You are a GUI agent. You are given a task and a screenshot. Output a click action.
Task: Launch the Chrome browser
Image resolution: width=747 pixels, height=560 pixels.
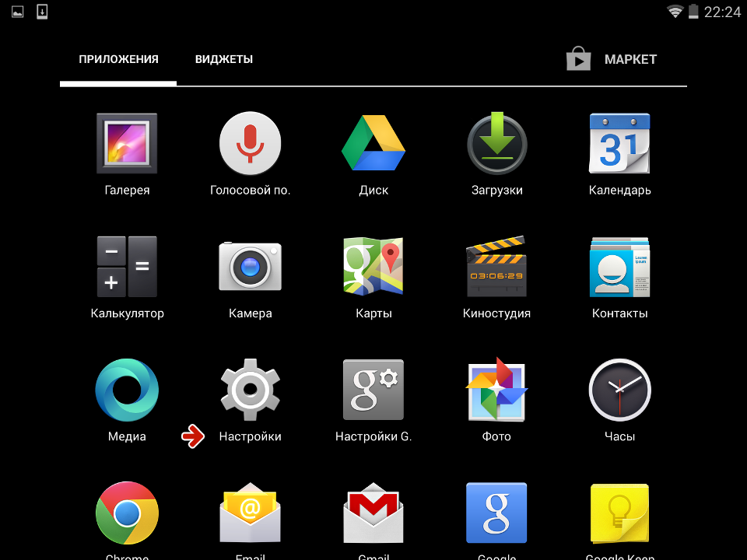point(127,513)
